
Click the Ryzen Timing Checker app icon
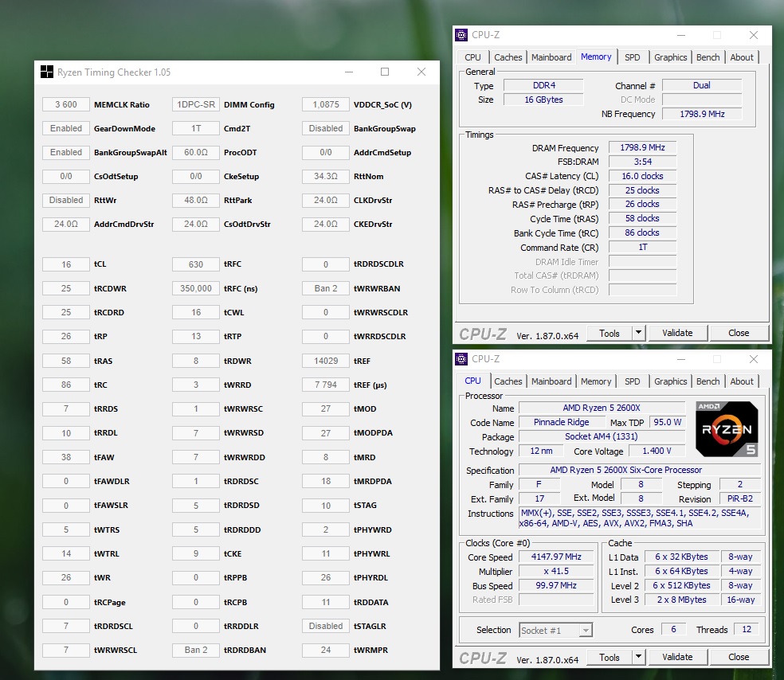click(x=46, y=72)
